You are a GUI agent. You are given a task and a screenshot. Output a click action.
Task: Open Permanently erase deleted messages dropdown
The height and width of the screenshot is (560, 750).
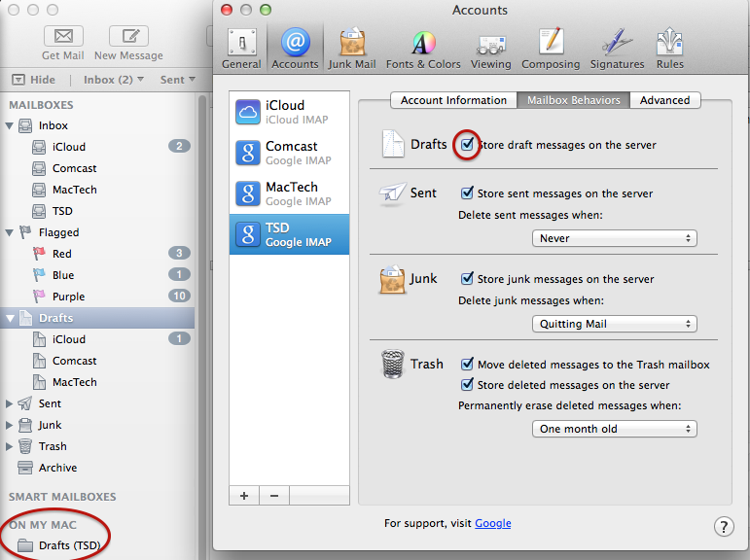(615, 429)
